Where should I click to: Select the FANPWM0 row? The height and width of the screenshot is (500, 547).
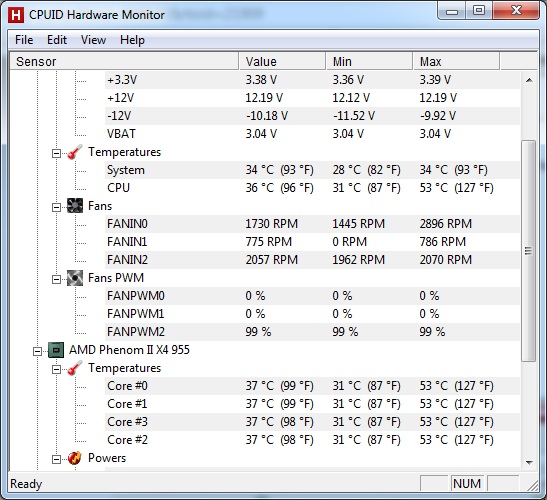(312, 296)
